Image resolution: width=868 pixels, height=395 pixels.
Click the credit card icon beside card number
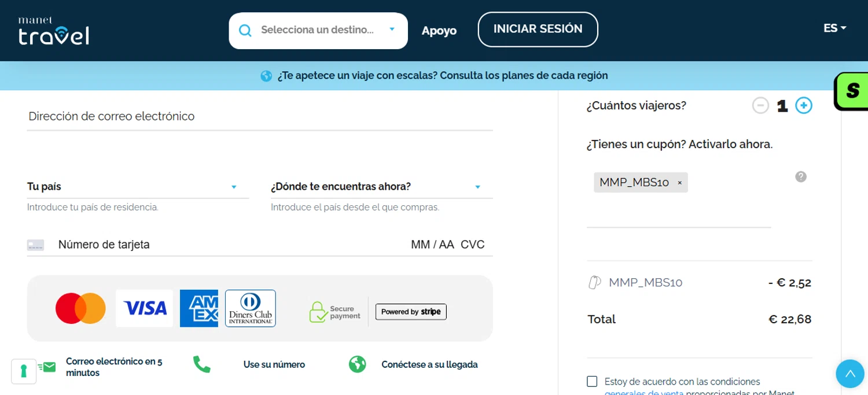coord(35,245)
